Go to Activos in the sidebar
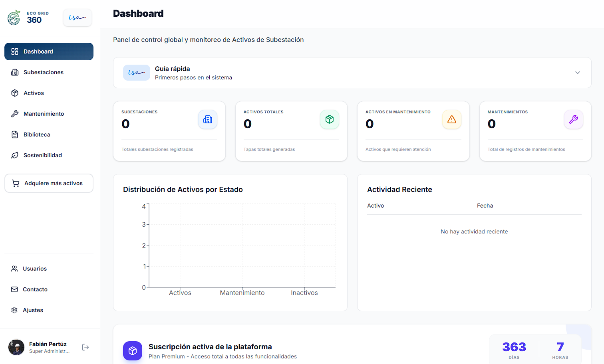Screen dimensions: 604x364 pyautogui.click(x=34, y=93)
